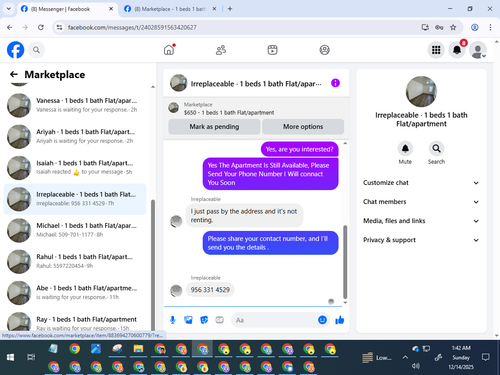Image resolution: width=500 pixels, height=375 pixels.
Task: Click the conversation title in chat header
Action: coord(256,84)
